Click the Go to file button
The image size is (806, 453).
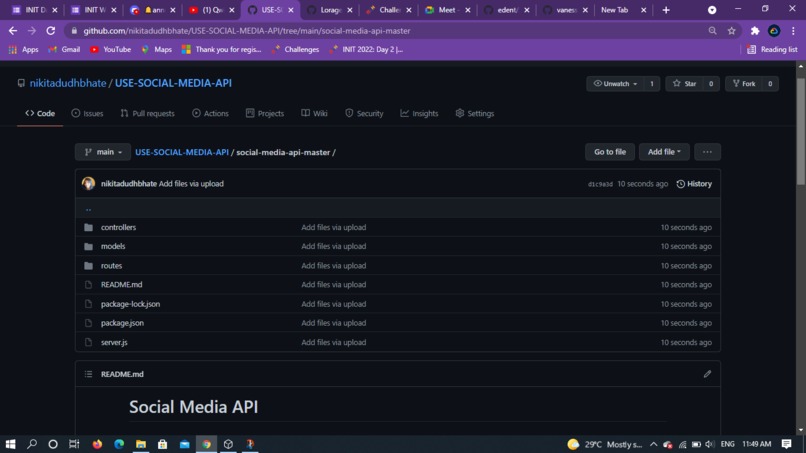610,152
